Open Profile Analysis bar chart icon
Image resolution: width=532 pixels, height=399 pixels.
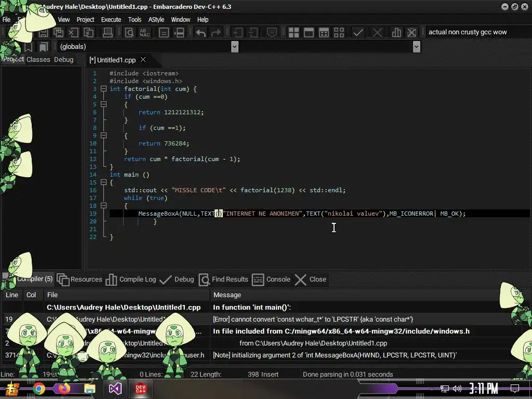tap(396, 33)
